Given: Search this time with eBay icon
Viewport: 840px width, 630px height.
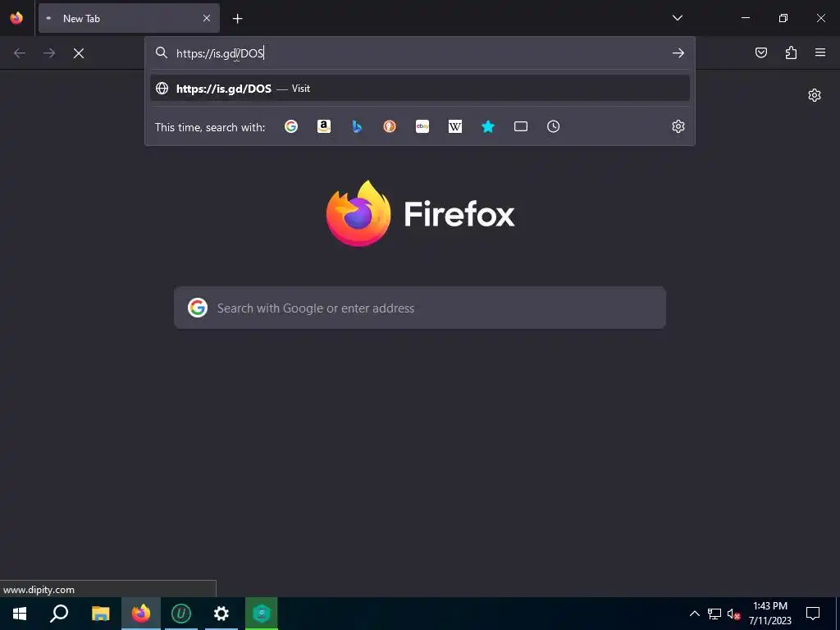Looking at the screenshot, I should [422, 126].
